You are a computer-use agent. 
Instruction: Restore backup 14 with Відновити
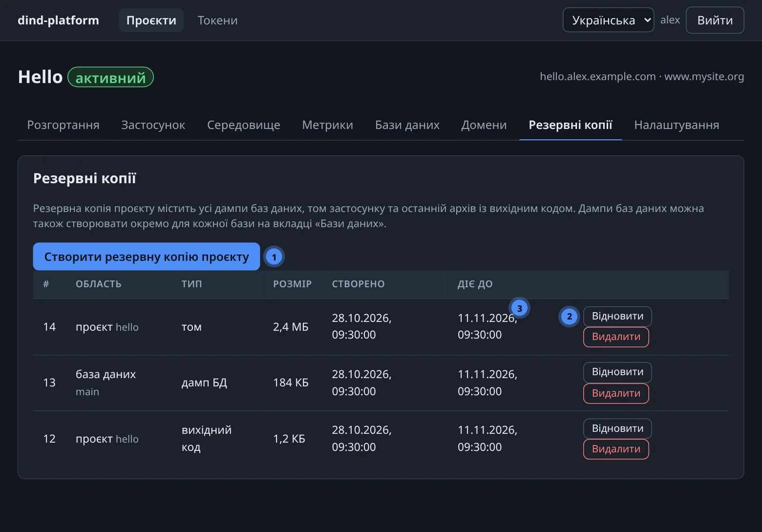tap(617, 316)
